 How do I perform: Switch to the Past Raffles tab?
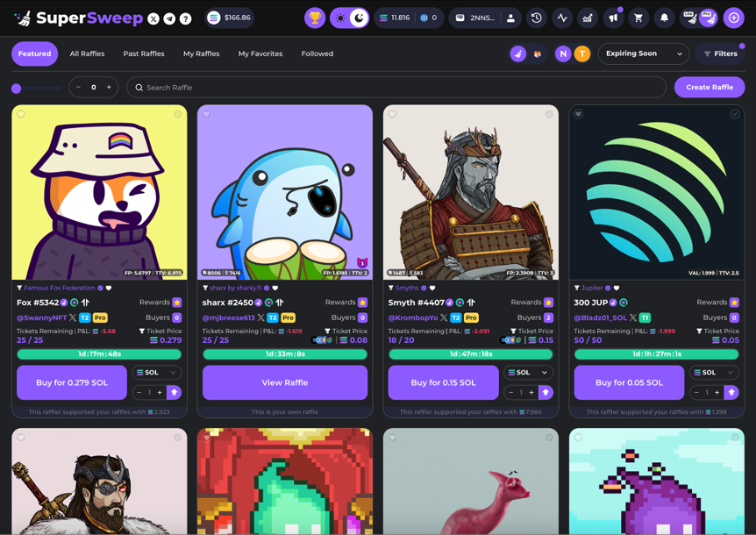click(144, 53)
